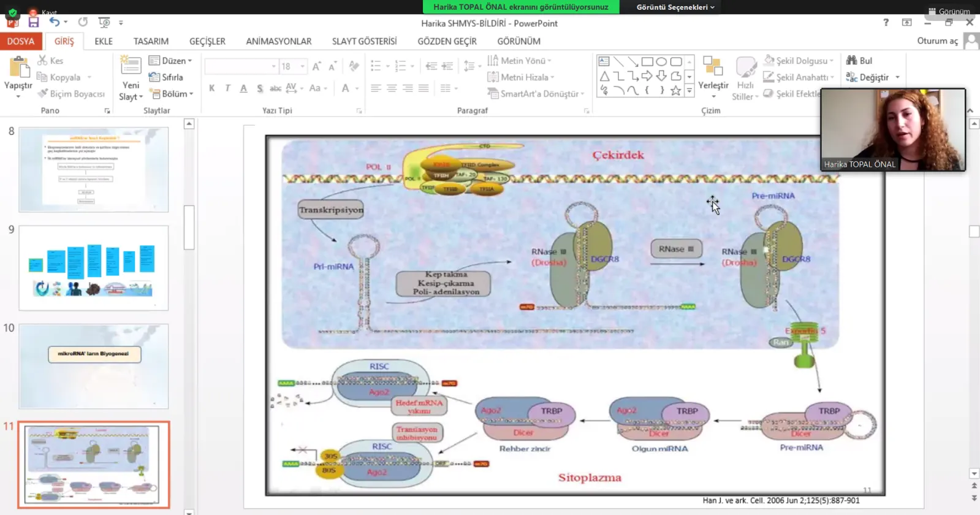This screenshot has height=515, width=980.
Task: Click Oturum aç sign-in link
Action: tap(937, 40)
